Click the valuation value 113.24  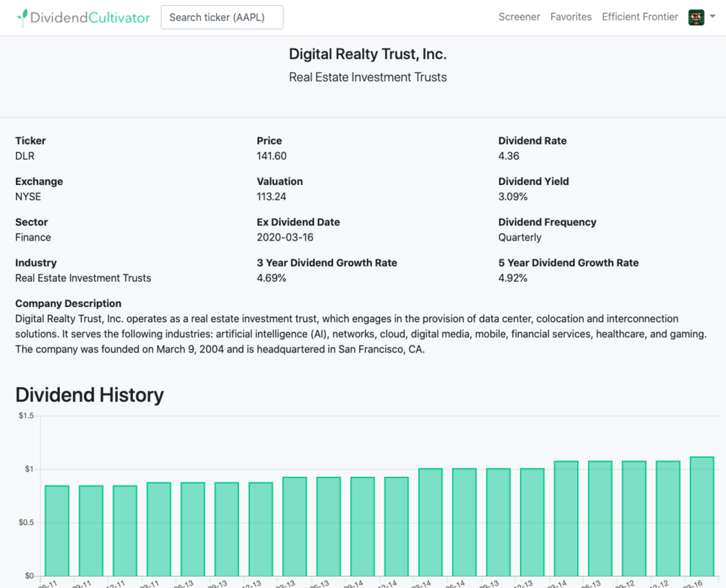272,196
